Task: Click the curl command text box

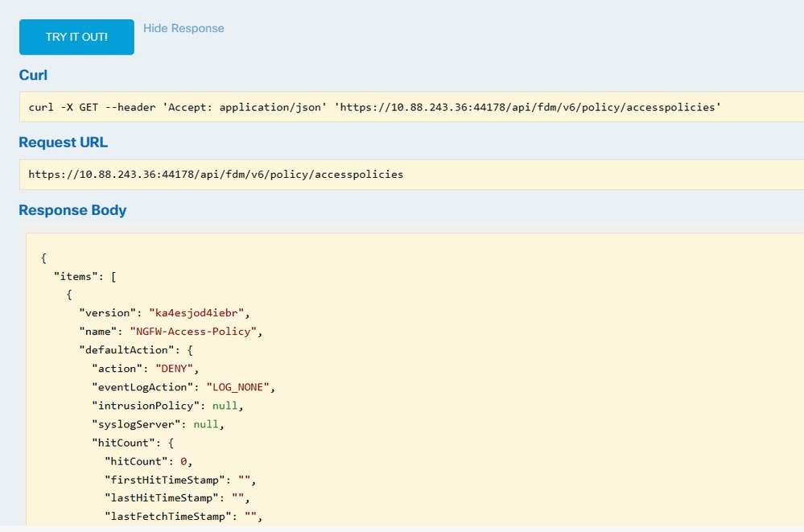Action: tap(411, 107)
